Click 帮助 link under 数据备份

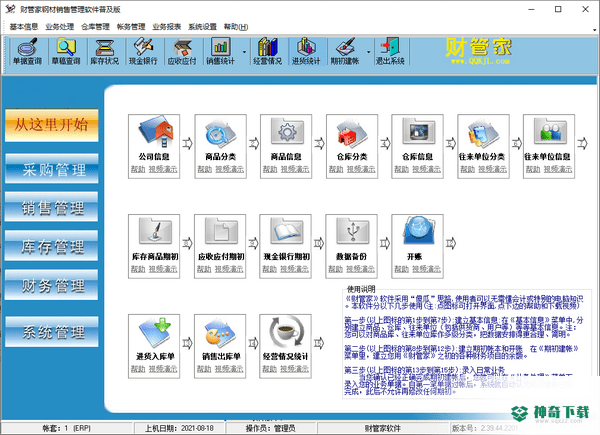(336, 269)
